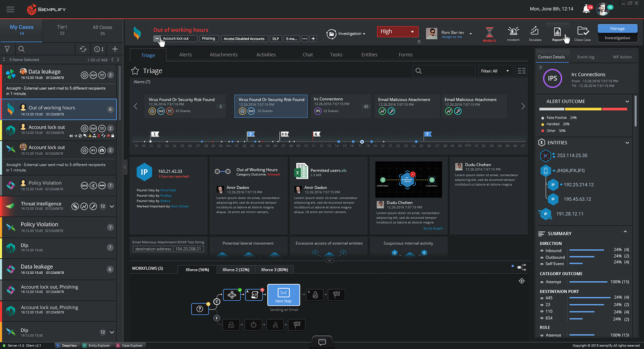
Task: Click the Escalate stairs icon
Action: (x=535, y=31)
